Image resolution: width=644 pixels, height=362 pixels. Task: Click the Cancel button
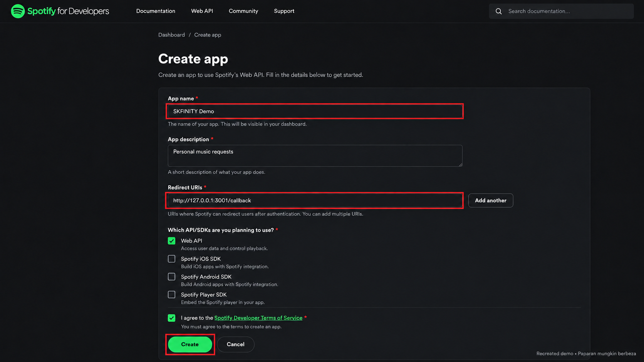[x=235, y=344]
